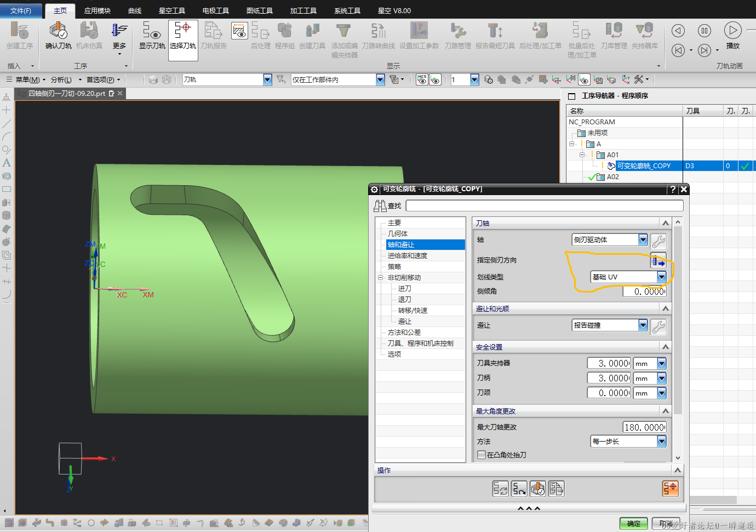756x532 pixels.
Task: Switch to the 曲线 ribbon tab
Action: coord(135,10)
